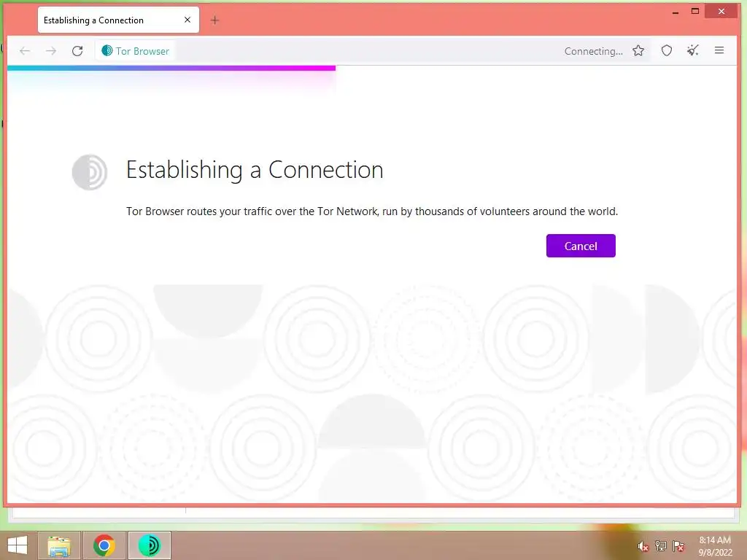Bookmark this page with star icon
Viewport: 747px width, 560px height.
pyautogui.click(x=638, y=50)
